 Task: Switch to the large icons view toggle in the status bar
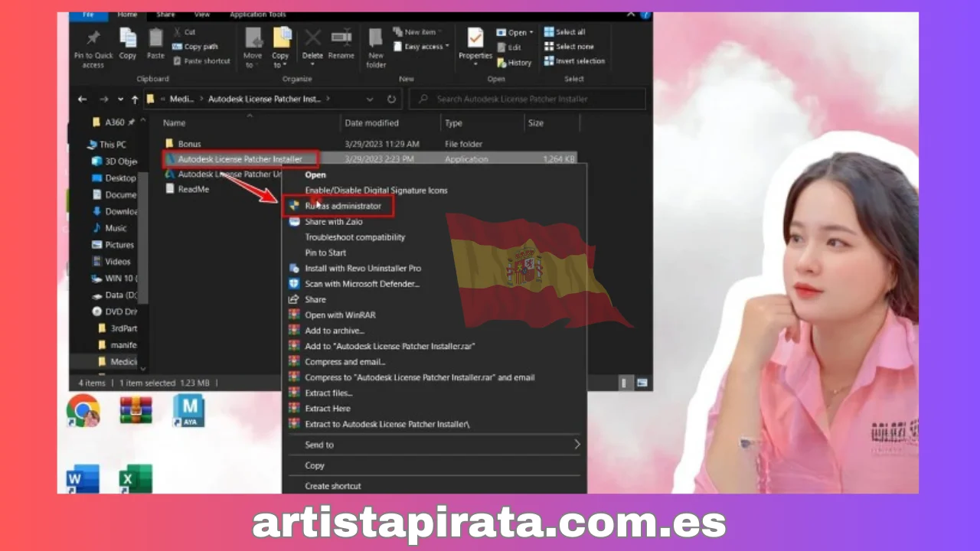point(642,383)
